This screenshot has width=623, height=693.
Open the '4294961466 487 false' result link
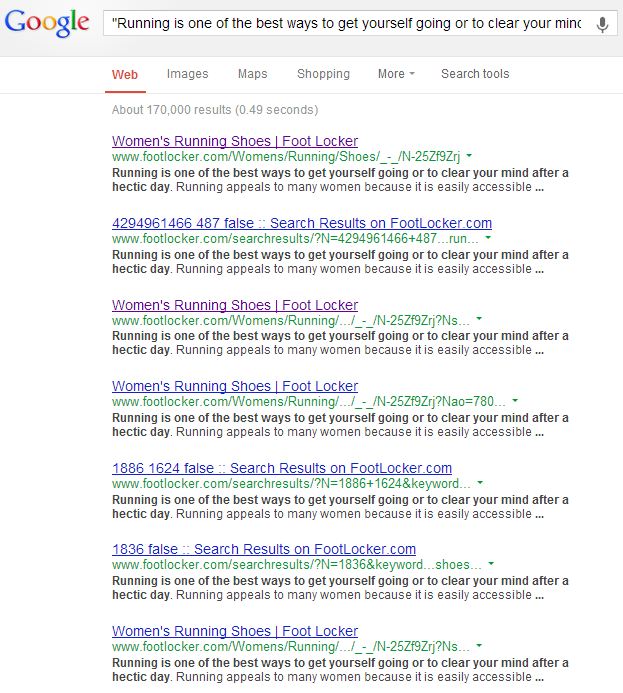pos(302,223)
